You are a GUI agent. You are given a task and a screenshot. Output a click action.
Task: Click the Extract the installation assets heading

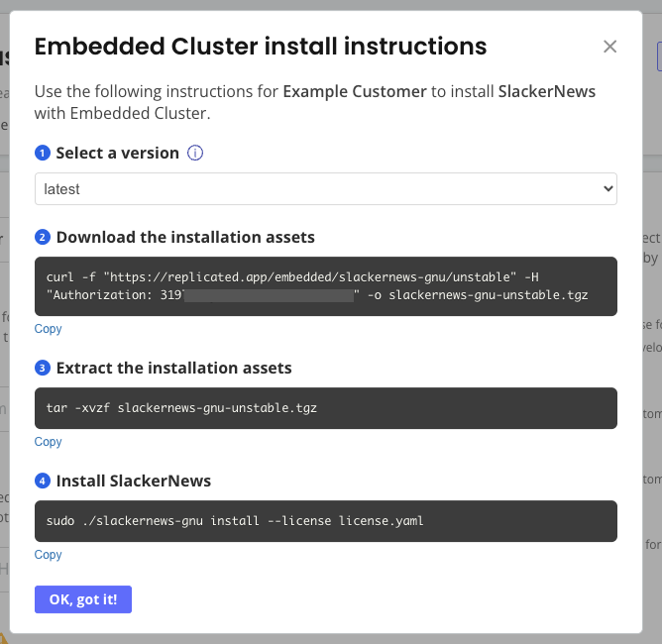[173, 369]
